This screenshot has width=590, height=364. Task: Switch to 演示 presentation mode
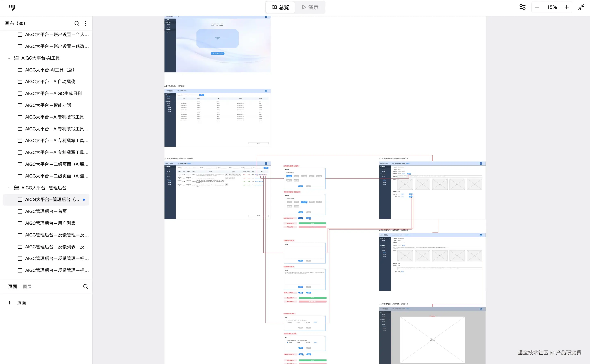tap(310, 7)
